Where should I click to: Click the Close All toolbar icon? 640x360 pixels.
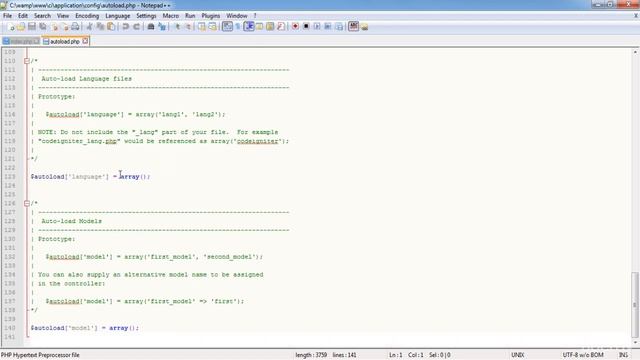[64, 27]
